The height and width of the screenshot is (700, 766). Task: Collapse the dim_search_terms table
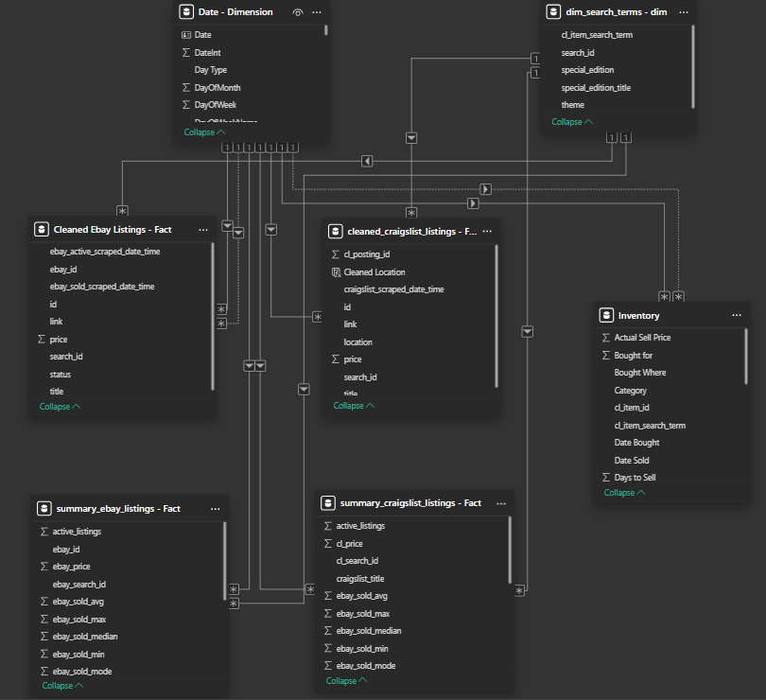572,122
